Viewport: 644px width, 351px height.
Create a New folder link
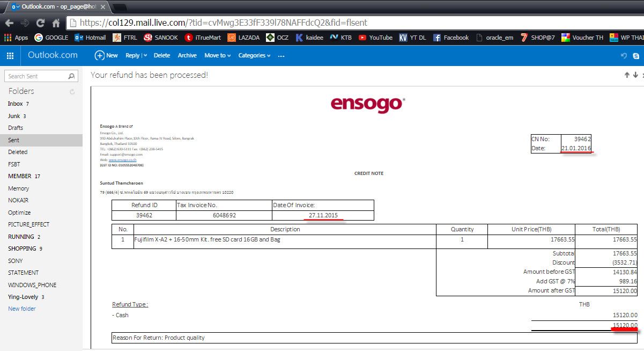(x=22, y=309)
